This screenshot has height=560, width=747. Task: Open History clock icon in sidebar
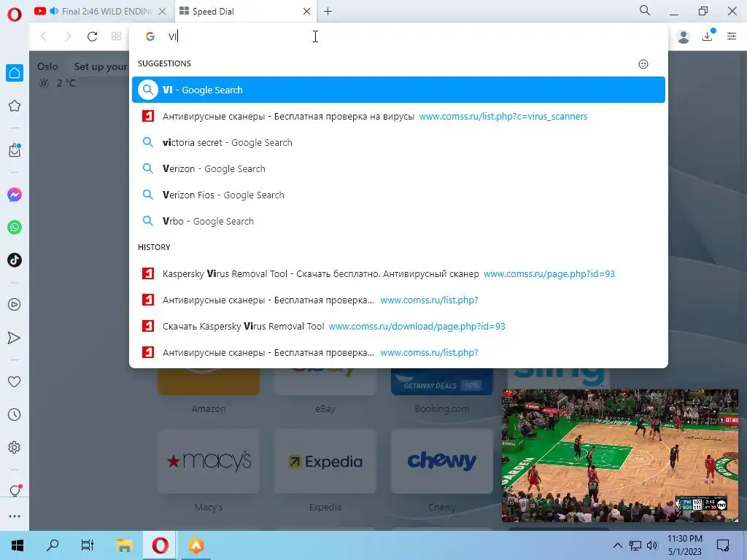tap(15, 415)
